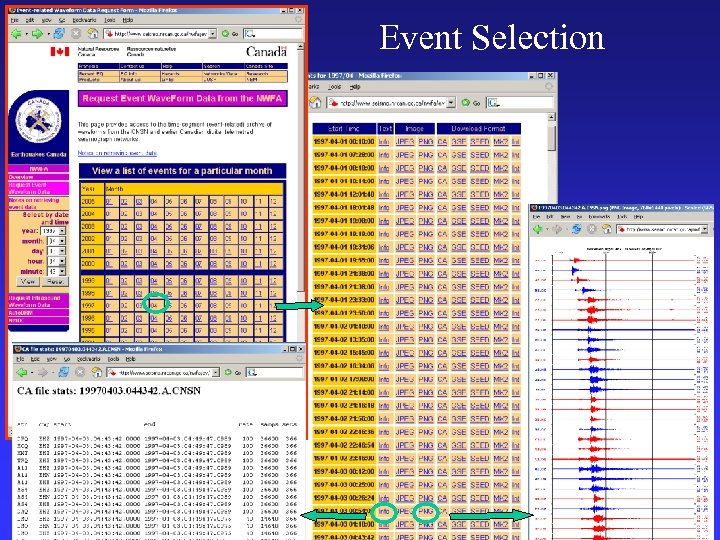
Task: Click the search box in events for 1997/04 window
Action: pos(520,103)
